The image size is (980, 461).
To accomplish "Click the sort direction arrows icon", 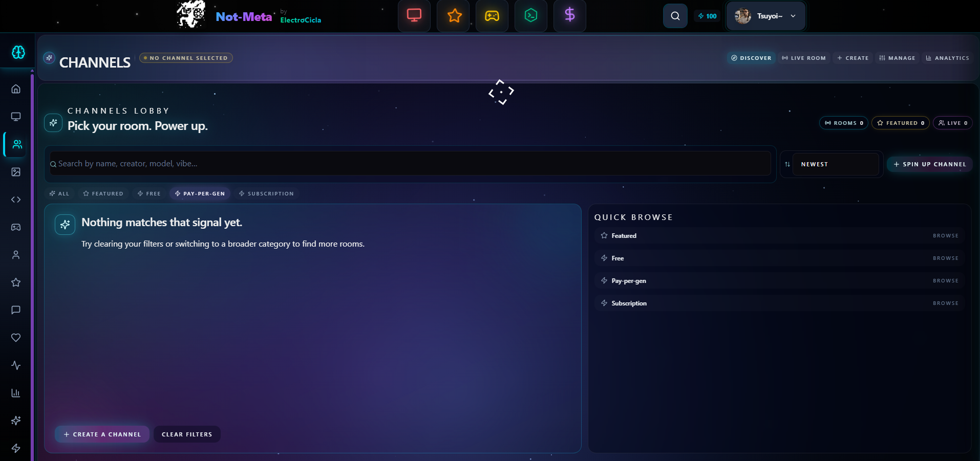I will tap(787, 164).
